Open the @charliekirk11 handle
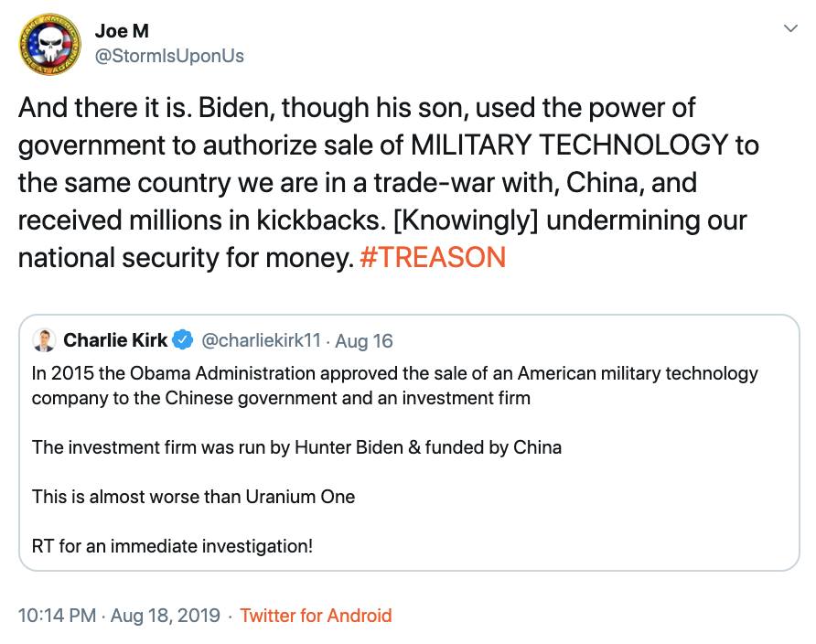This screenshot has height=644, width=816. pyautogui.click(x=261, y=341)
